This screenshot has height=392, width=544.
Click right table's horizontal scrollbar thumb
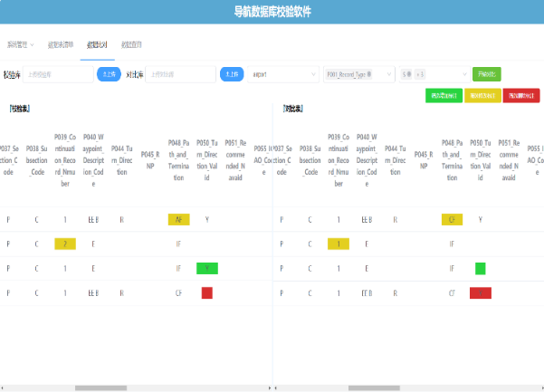[x=373, y=388]
